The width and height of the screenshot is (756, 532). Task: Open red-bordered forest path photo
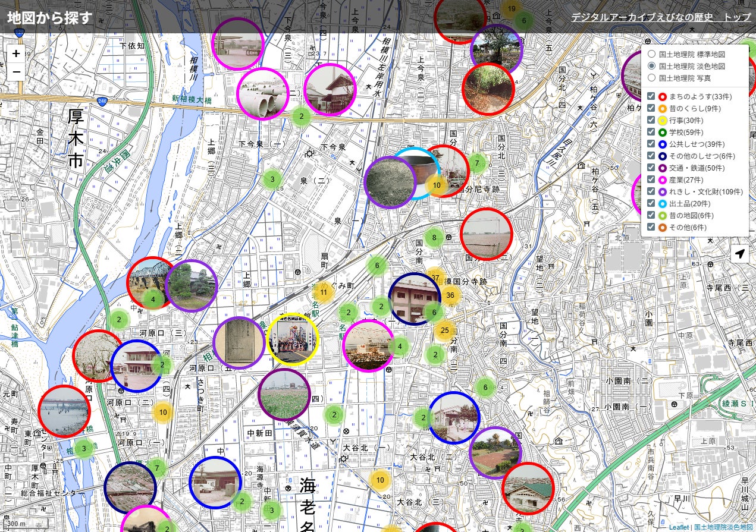pyautogui.click(x=488, y=89)
